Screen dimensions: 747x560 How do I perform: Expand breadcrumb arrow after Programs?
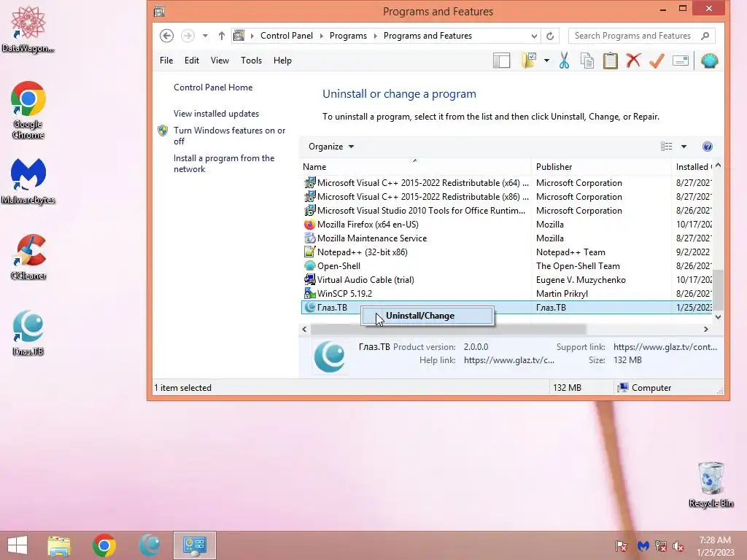coord(375,36)
